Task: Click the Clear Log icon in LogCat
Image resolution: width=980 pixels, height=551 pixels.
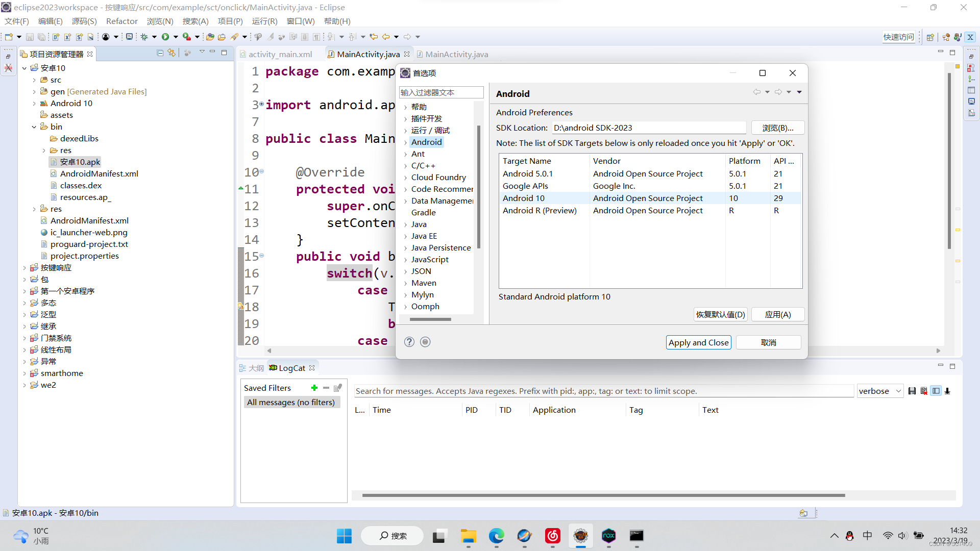Action: tap(924, 391)
